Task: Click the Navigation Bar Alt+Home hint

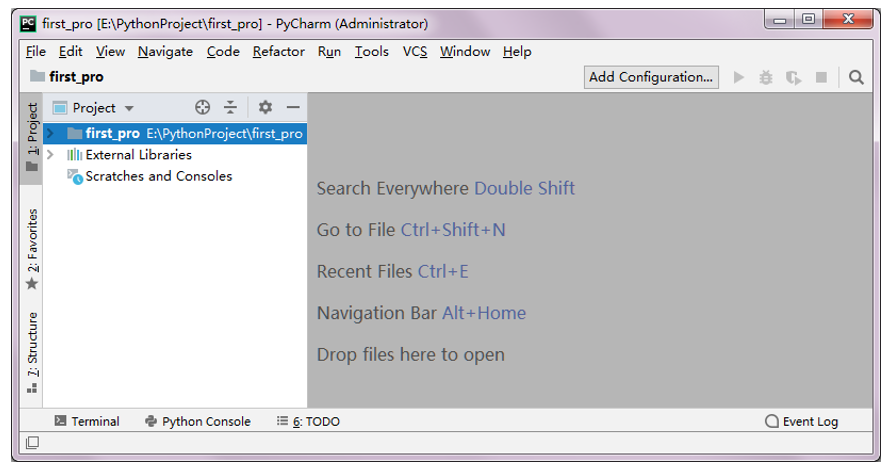Action: tap(421, 314)
